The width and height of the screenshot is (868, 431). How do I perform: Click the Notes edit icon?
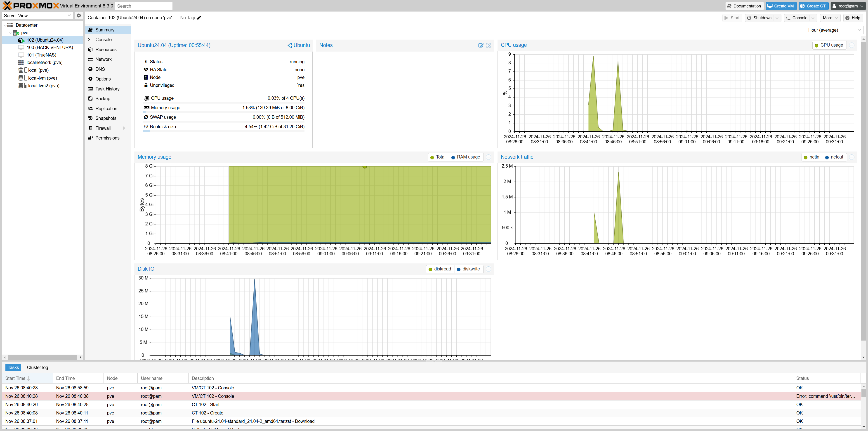tap(481, 45)
